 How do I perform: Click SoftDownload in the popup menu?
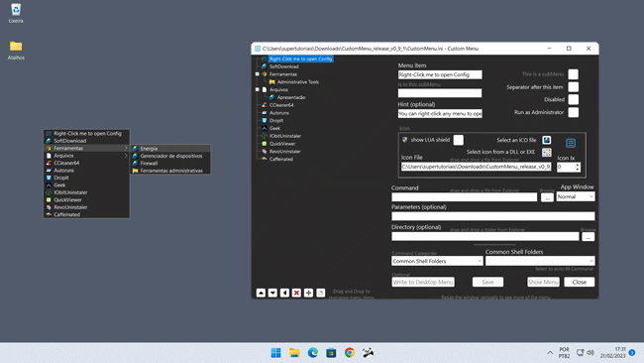click(x=86, y=141)
